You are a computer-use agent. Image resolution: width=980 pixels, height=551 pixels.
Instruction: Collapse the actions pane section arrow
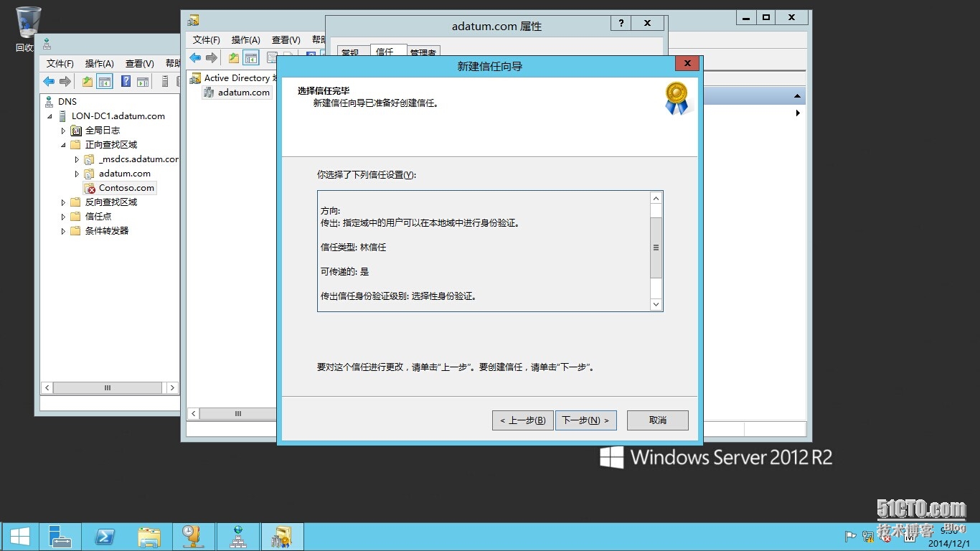tap(797, 96)
